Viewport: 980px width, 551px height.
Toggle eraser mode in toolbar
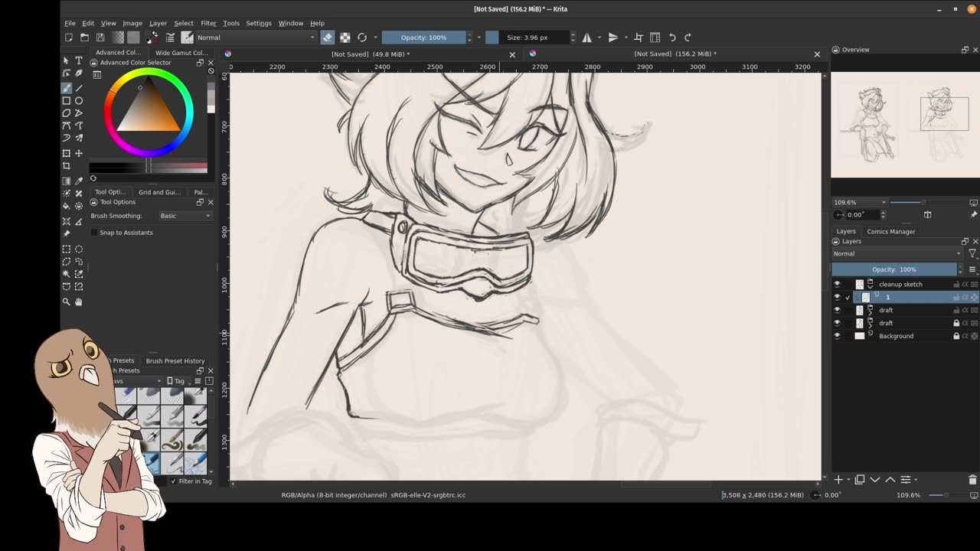point(328,37)
